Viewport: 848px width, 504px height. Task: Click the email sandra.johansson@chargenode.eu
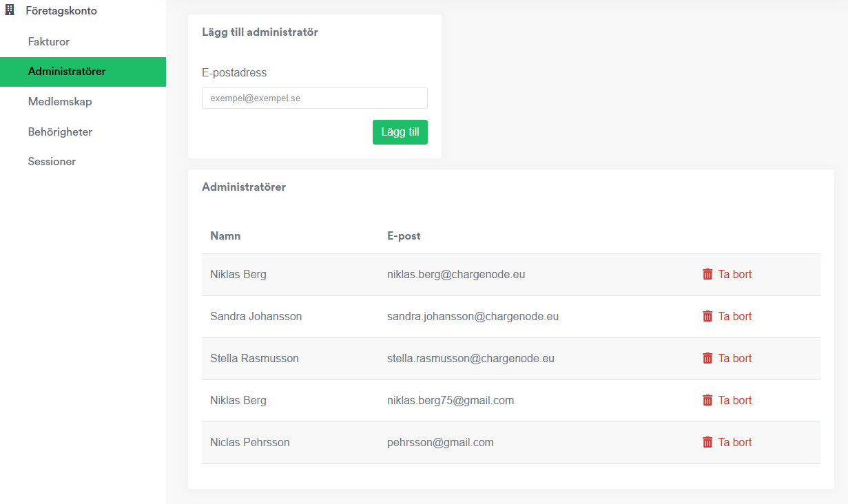coord(473,317)
